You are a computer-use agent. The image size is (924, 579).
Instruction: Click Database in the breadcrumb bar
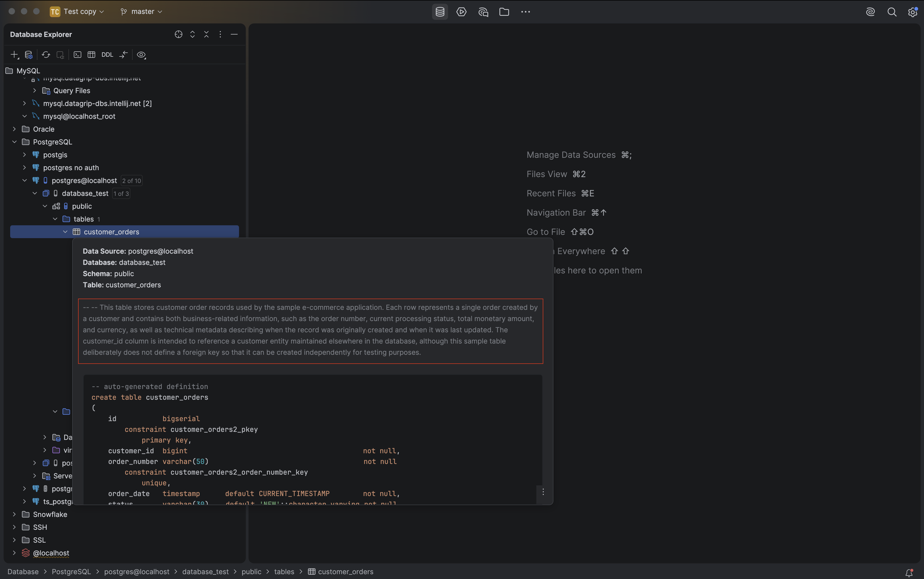[x=23, y=572]
